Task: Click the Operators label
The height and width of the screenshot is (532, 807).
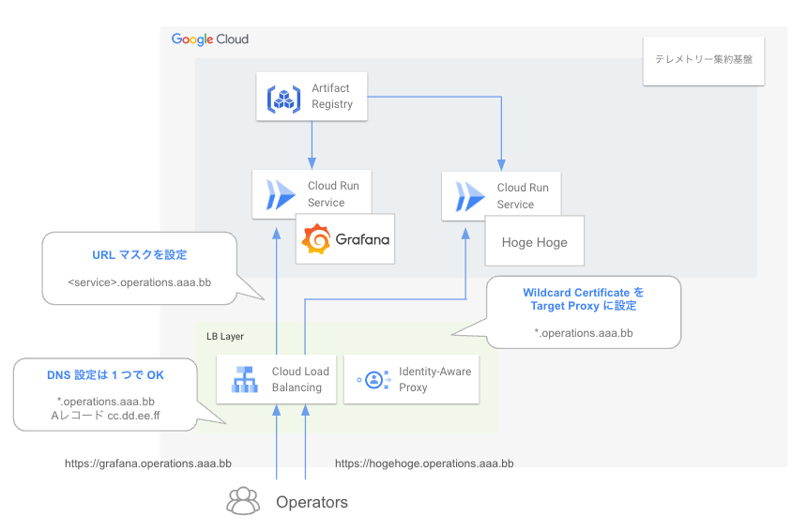Action: [312, 502]
